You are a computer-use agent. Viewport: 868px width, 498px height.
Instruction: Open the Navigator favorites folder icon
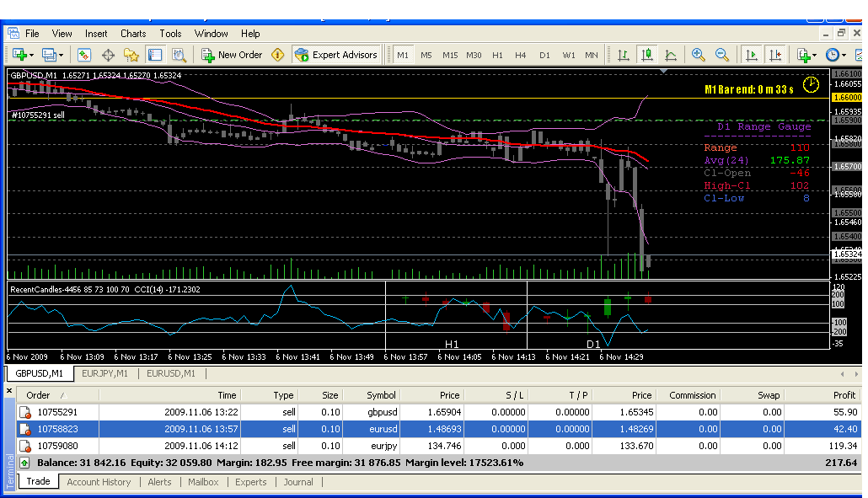[131, 55]
